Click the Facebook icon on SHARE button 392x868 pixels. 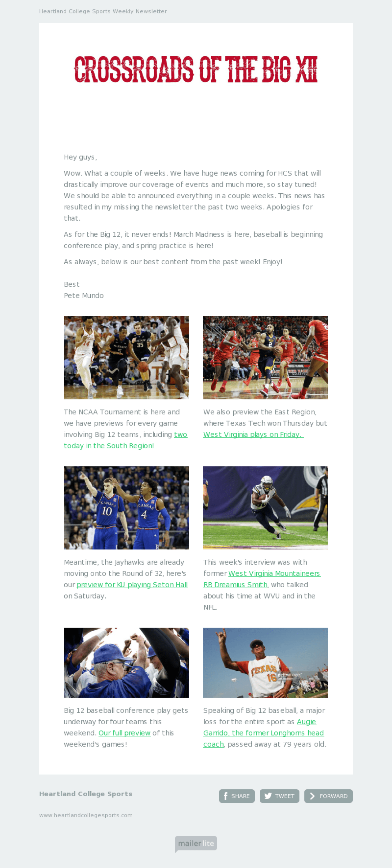coord(226,796)
